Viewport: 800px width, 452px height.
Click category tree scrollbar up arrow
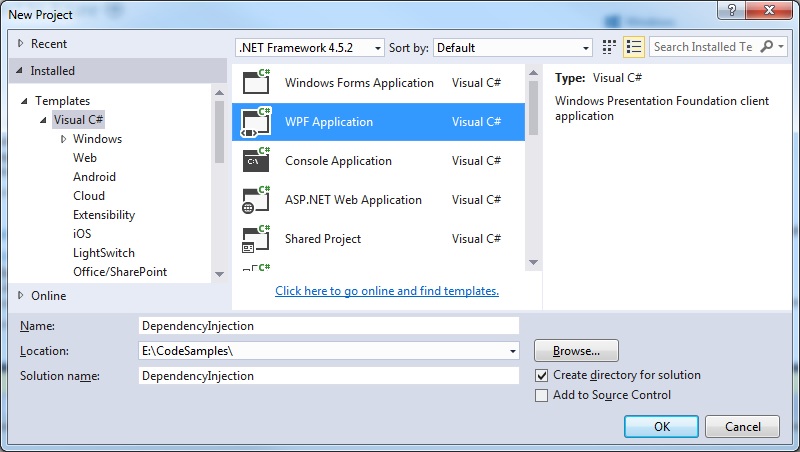coord(219,93)
